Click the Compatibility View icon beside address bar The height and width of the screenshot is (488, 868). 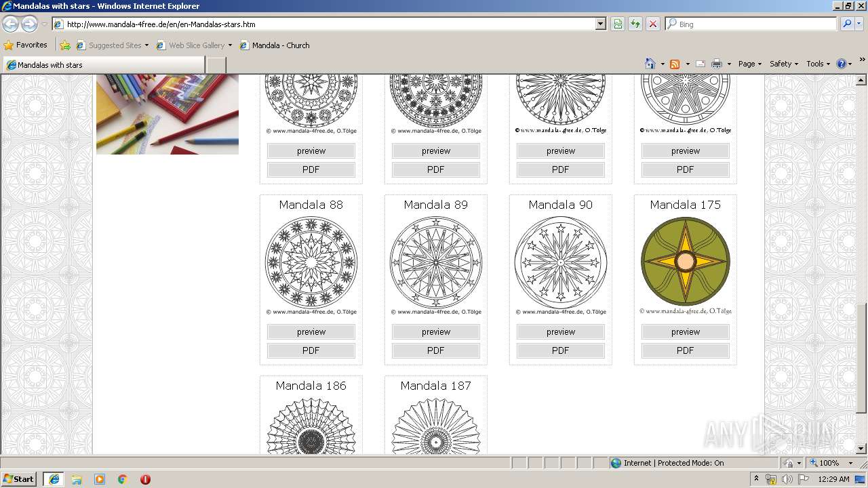click(x=618, y=24)
